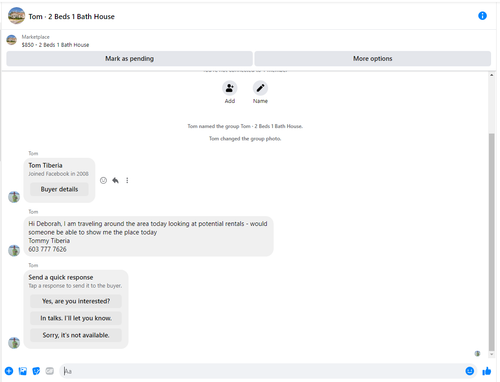500x382 pixels.
Task: Send a thumbs-up like
Action: [x=487, y=371]
